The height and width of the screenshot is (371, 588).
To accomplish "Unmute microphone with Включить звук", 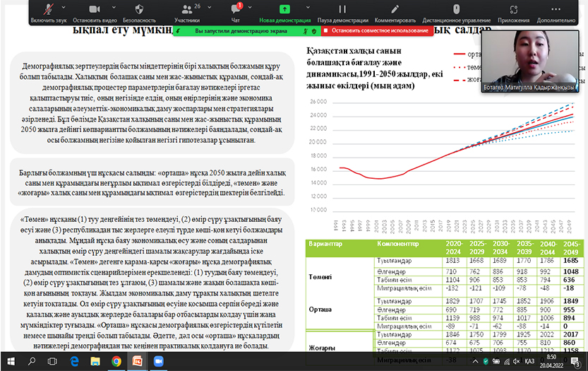I will 49,10.
